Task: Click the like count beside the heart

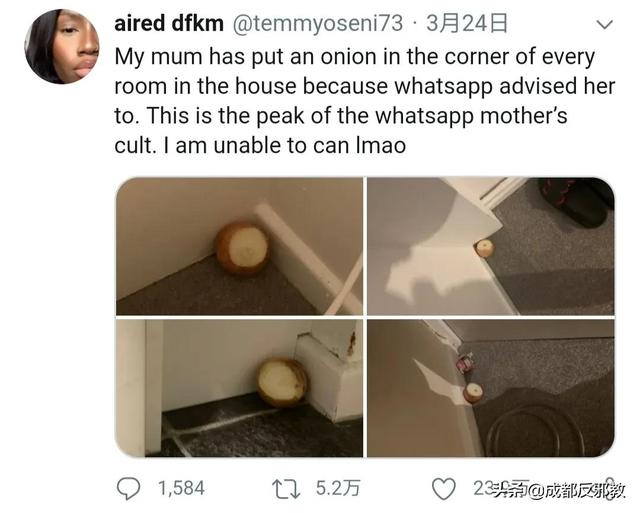Action: [502, 489]
